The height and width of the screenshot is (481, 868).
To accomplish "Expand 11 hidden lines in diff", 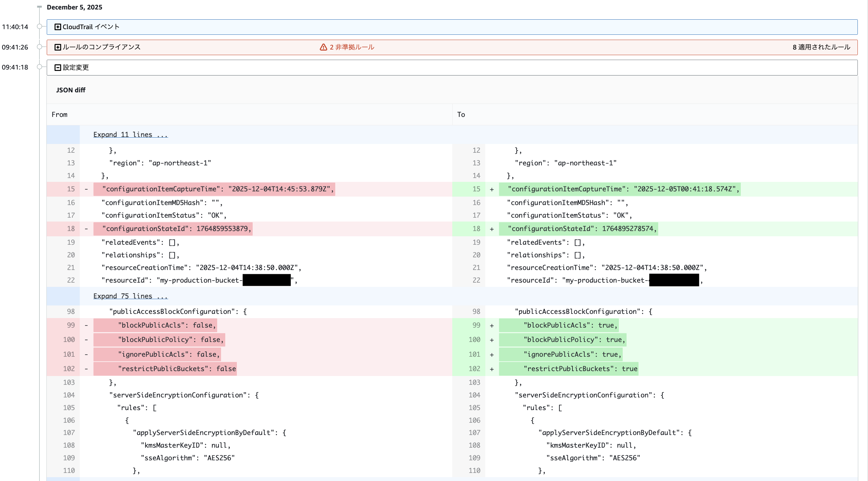I will [x=130, y=134].
